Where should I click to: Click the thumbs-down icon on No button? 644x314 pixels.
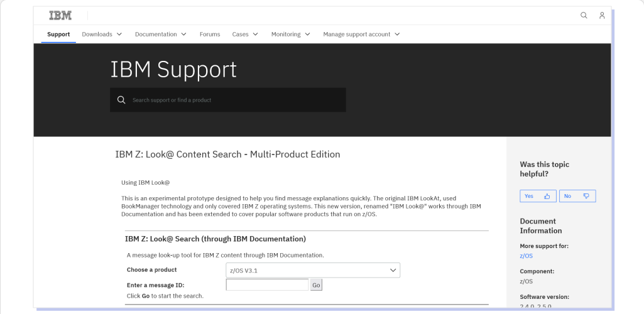click(x=586, y=196)
